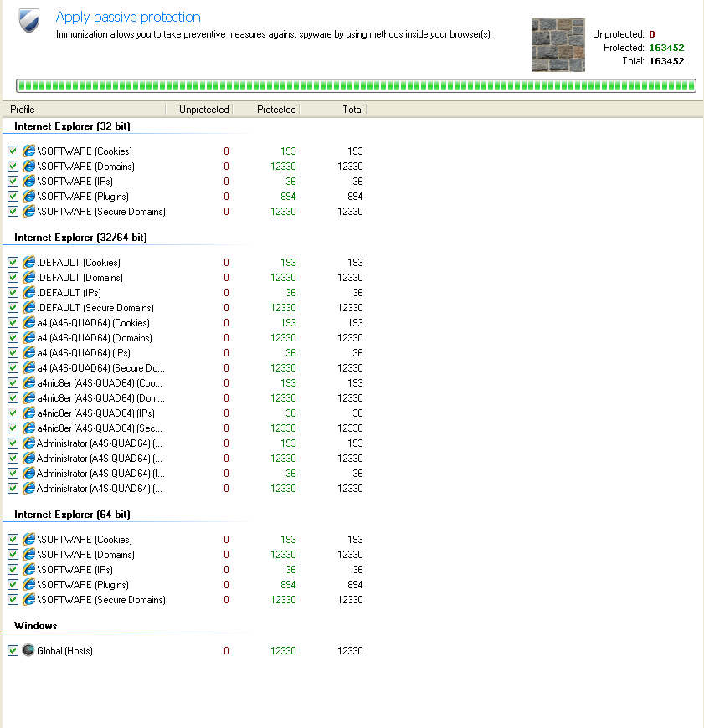Screen dimensions: 704x728
Task: Sort by the Unprotected column header
Action: (x=199, y=110)
